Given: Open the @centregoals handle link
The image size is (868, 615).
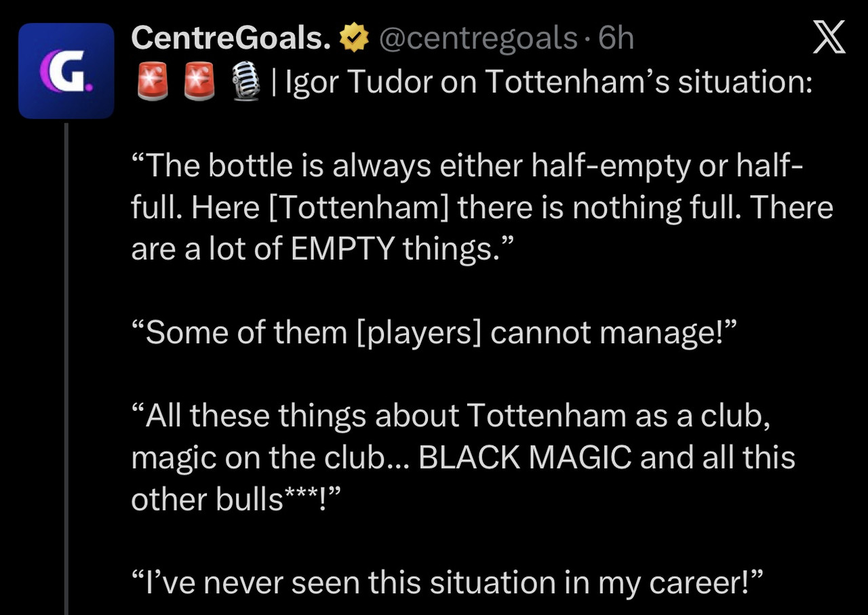Looking at the screenshot, I should click(x=477, y=39).
